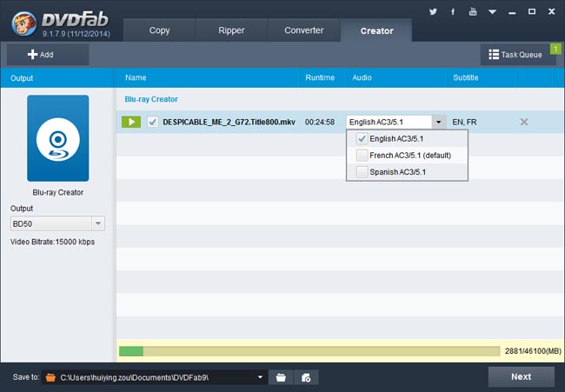Open the Task Queue
Viewport: 565px width, 392px height.
click(515, 55)
